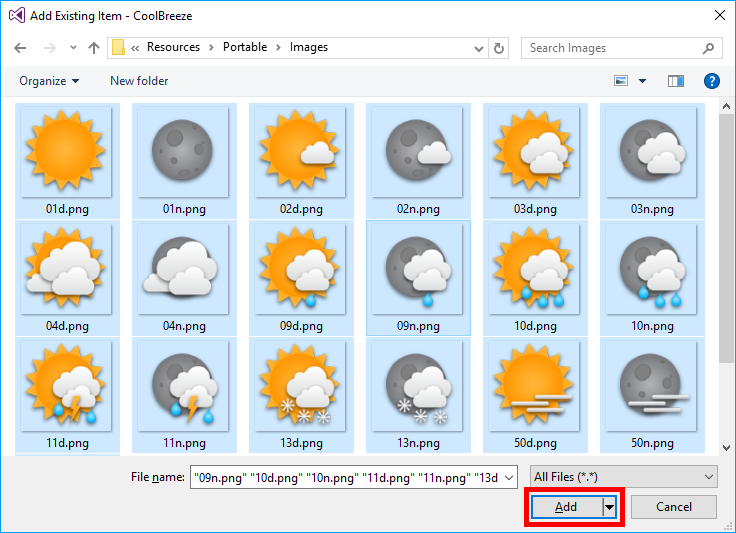The height and width of the screenshot is (533, 736).
Task: Select the 11n.png thunderstorm thumbnail
Action: pyautogui.click(x=178, y=385)
